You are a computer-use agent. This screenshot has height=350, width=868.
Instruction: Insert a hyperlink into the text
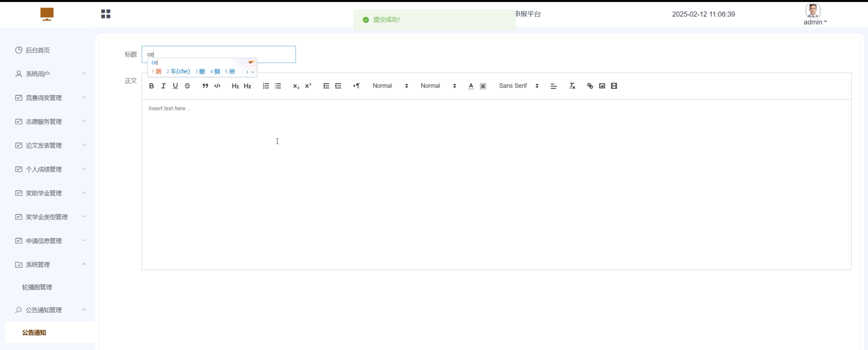(x=590, y=86)
